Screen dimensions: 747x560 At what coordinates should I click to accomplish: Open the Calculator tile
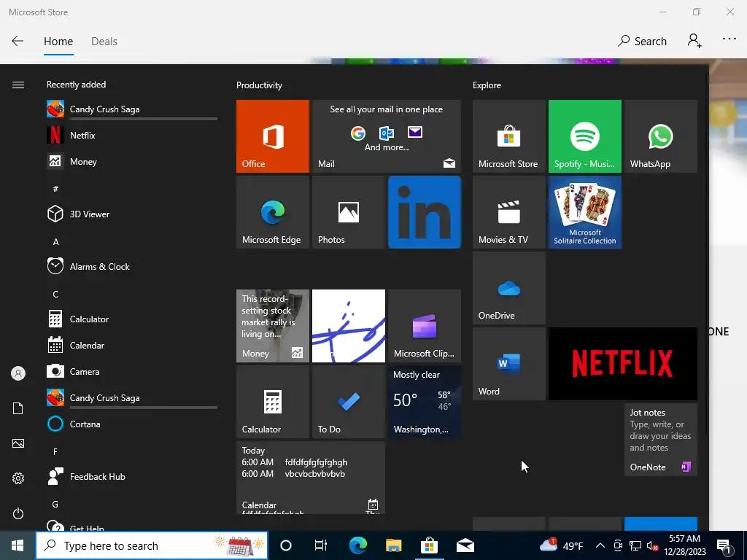click(273, 402)
